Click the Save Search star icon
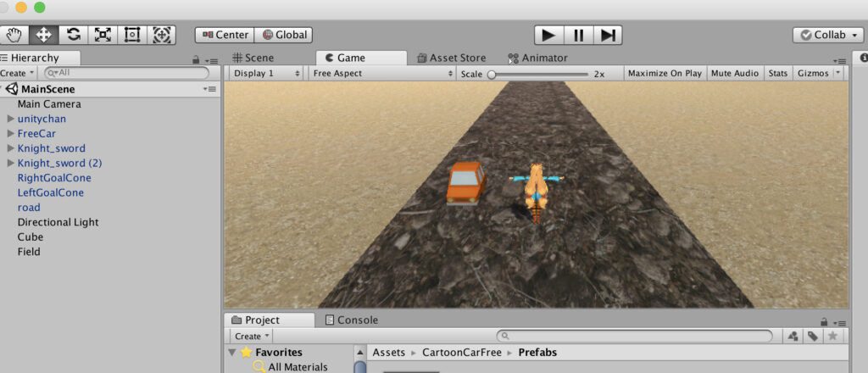The image size is (868, 373). coord(832,336)
